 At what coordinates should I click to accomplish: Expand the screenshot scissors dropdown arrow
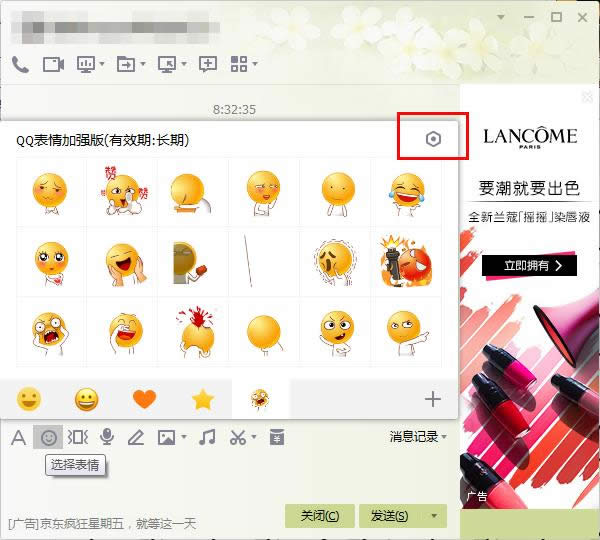pyautogui.click(x=255, y=438)
